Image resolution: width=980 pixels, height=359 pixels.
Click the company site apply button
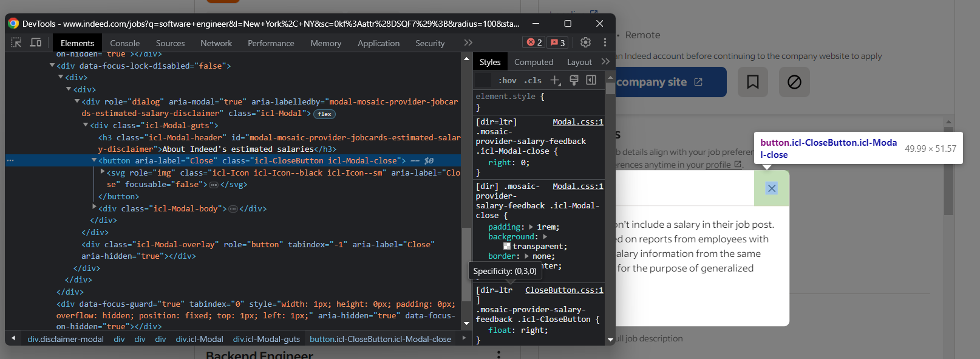671,82
